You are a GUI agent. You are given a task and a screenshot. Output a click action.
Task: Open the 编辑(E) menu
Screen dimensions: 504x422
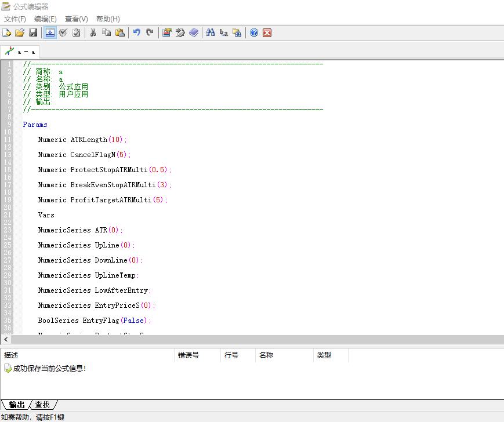(x=45, y=19)
